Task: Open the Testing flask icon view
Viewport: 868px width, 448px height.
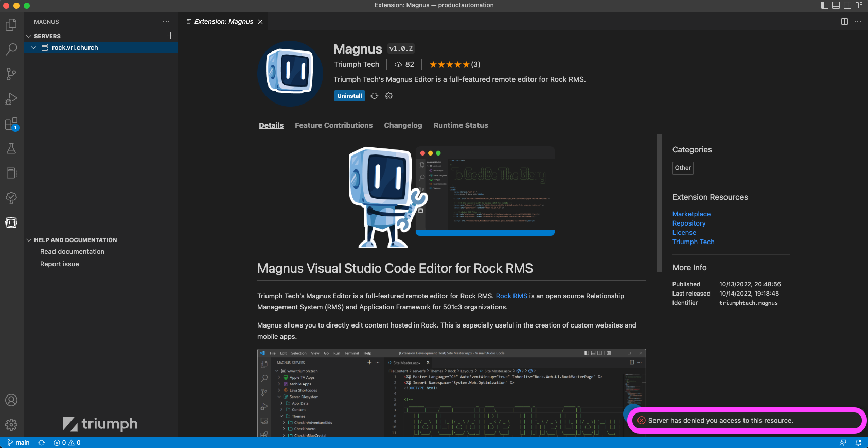Action: (11, 148)
